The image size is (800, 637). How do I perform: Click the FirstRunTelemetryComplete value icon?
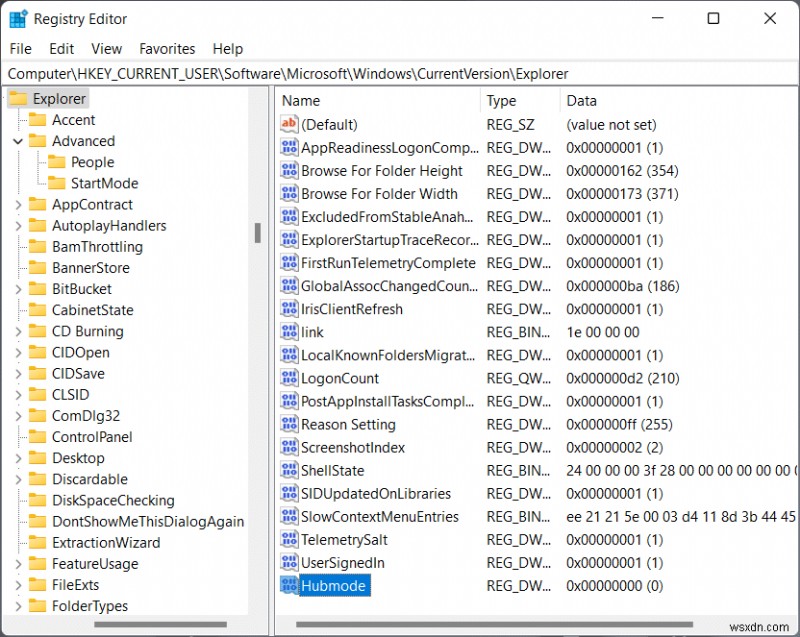click(x=289, y=263)
